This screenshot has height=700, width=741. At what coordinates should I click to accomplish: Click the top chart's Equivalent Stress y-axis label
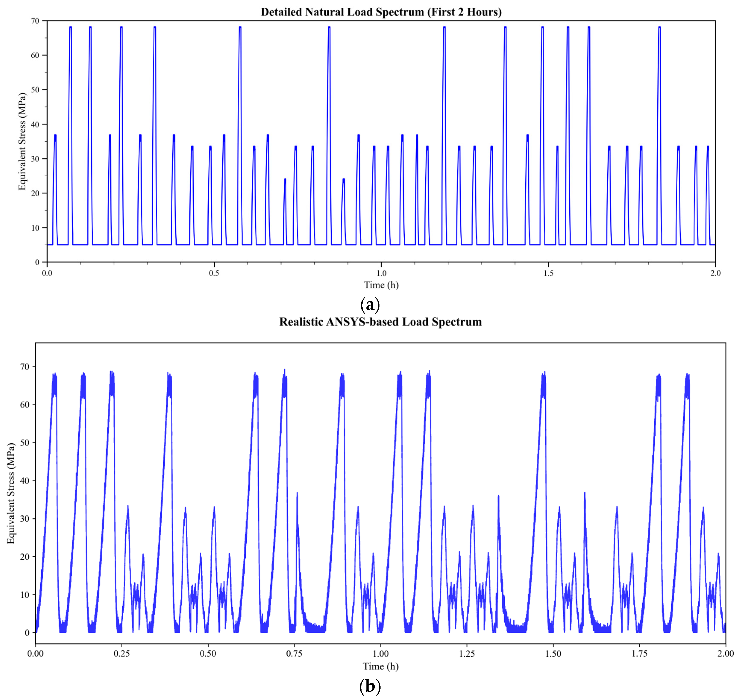coord(22,141)
